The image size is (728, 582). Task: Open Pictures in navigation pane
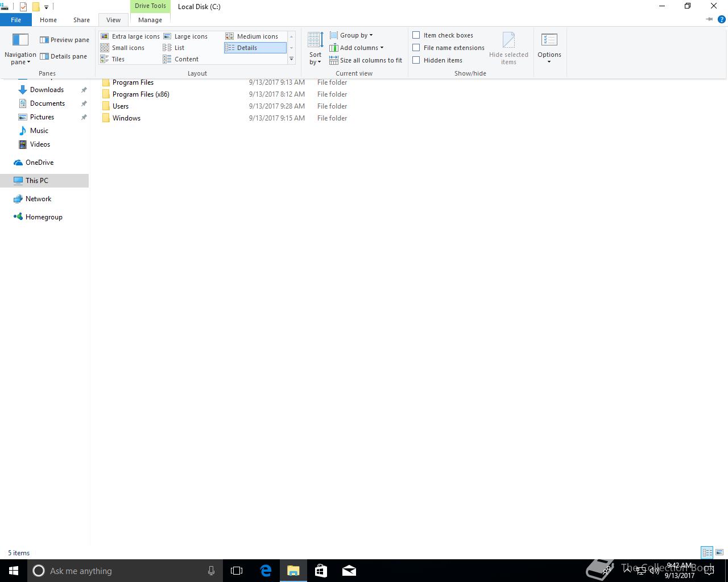tap(42, 117)
